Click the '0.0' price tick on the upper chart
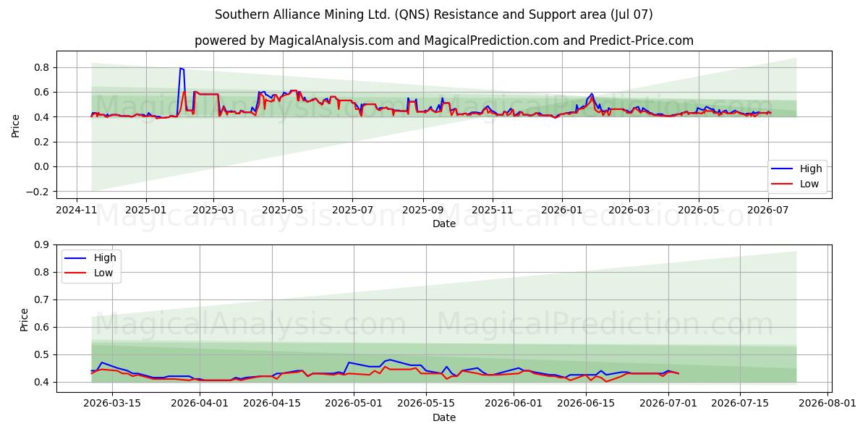This screenshot has width=868, height=434. [42, 167]
